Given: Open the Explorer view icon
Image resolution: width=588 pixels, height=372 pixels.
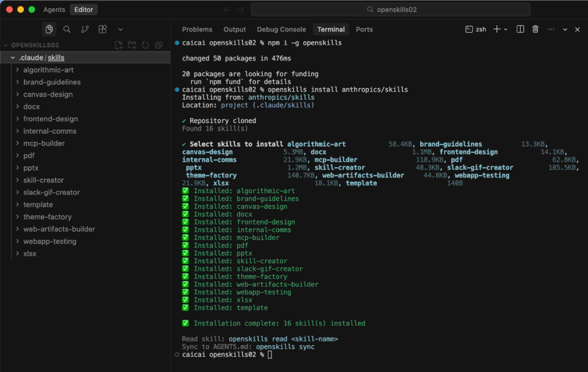Looking at the screenshot, I should point(49,29).
